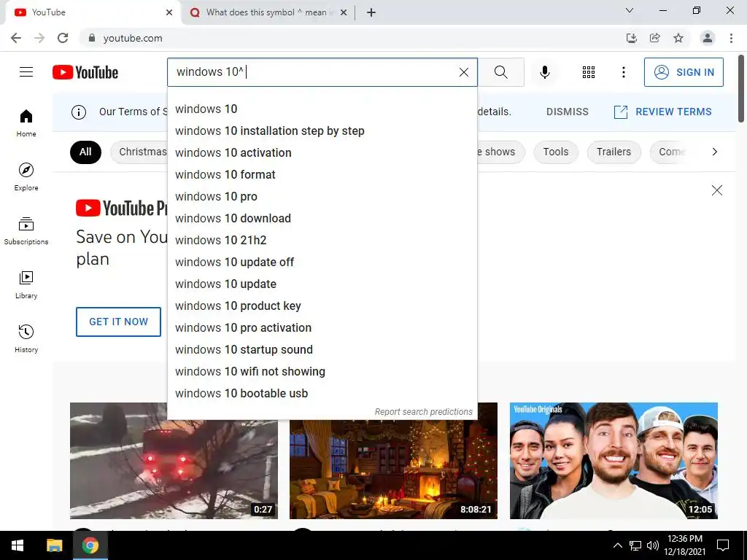Open the YouTube apps grid
This screenshot has height=560, width=747.
pos(589,72)
